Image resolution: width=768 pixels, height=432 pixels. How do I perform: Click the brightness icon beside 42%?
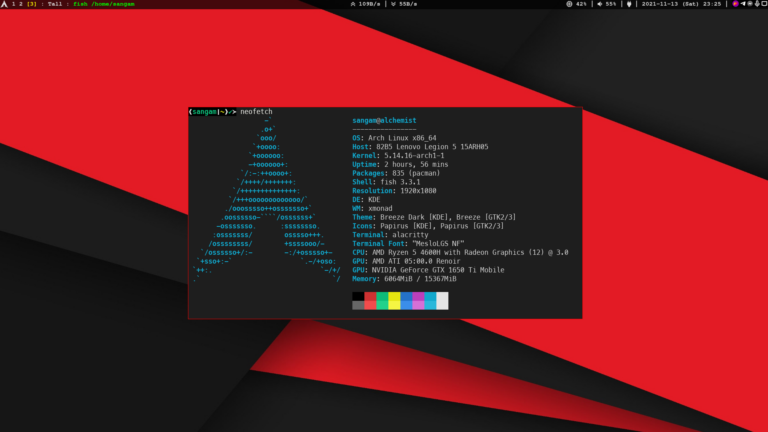(x=569, y=4)
